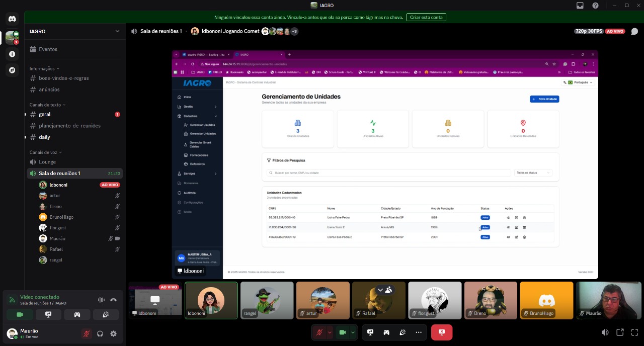Image resolution: width=644 pixels, height=346 pixels.
Task: Expand the IAGRO server name dropdown
Action: [x=117, y=31]
